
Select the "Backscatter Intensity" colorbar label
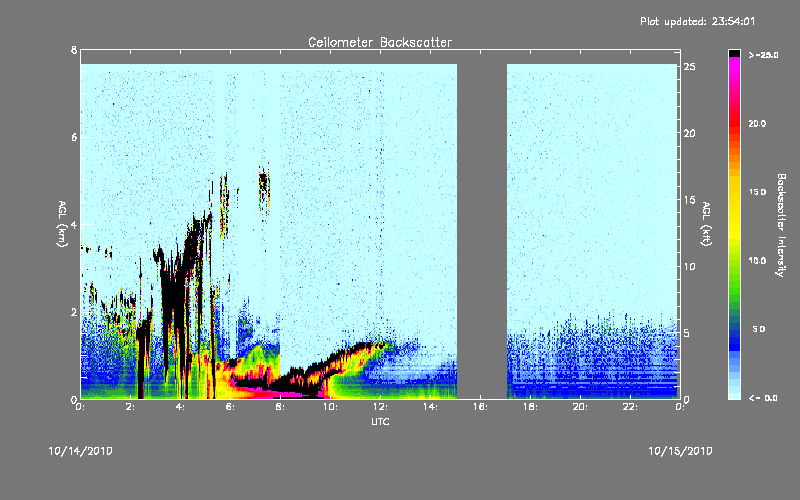(781, 225)
